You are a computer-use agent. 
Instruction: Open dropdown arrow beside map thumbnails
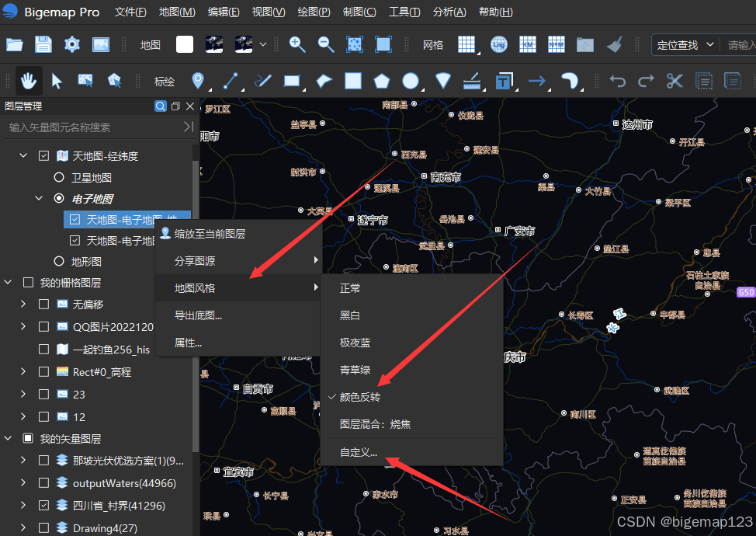(x=263, y=44)
